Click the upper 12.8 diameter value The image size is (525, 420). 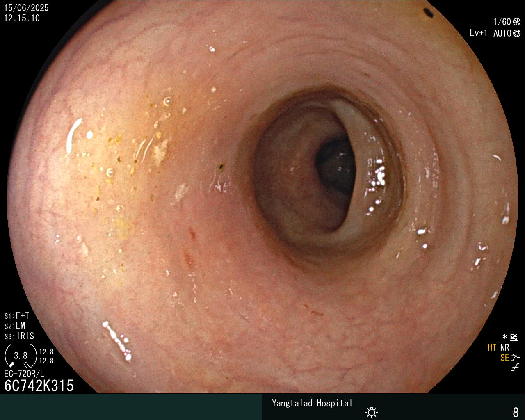tap(46, 352)
